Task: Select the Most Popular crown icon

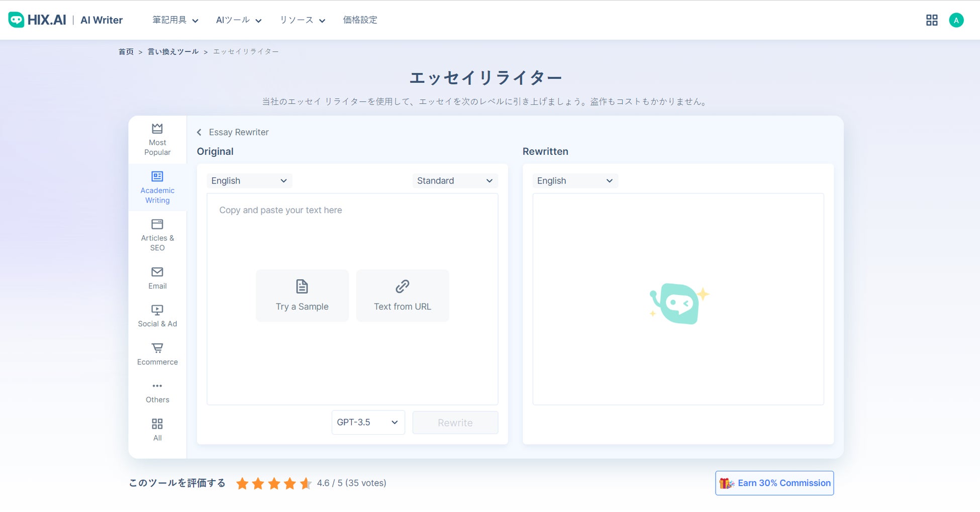Action: point(157,128)
